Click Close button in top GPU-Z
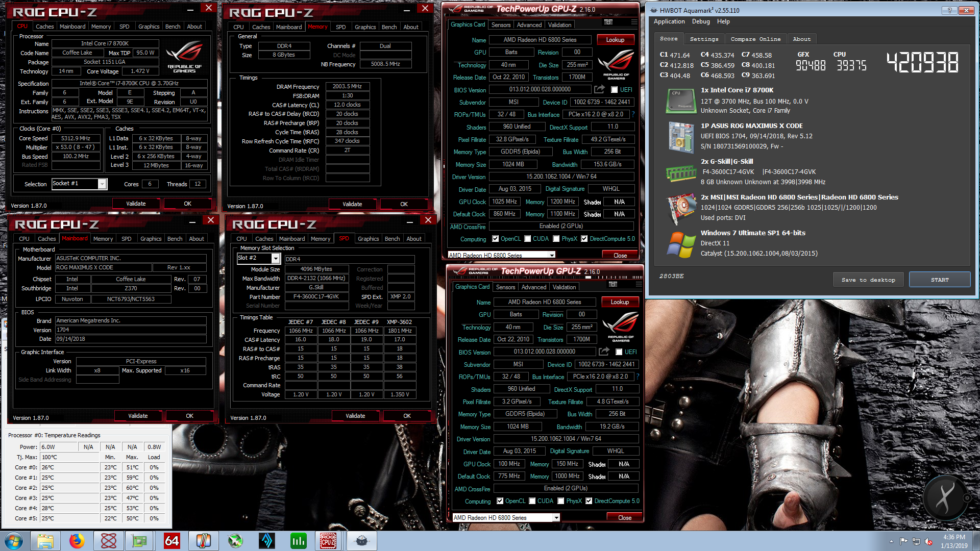The width and height of the screenshot is (980, 551). tap(620, 255)
